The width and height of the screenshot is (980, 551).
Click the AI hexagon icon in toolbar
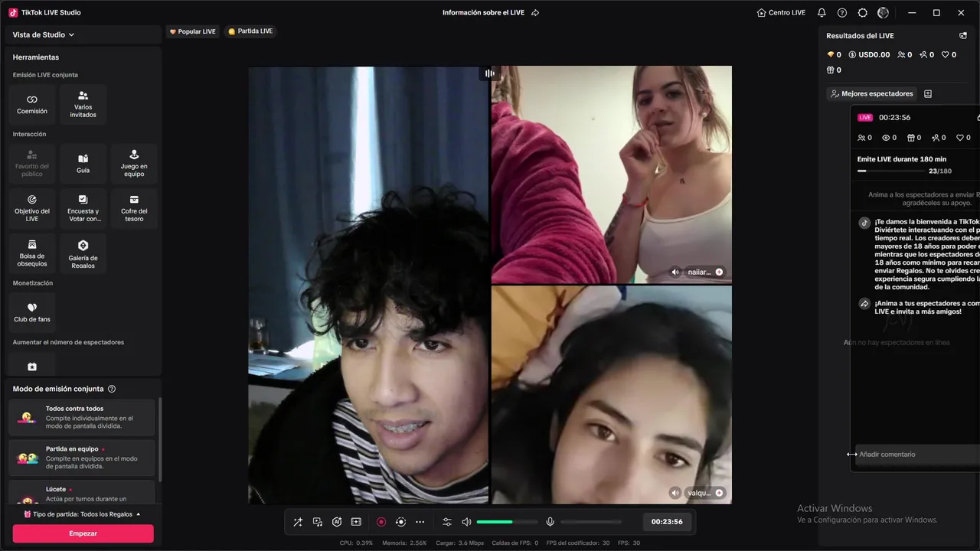click(337, 522)
